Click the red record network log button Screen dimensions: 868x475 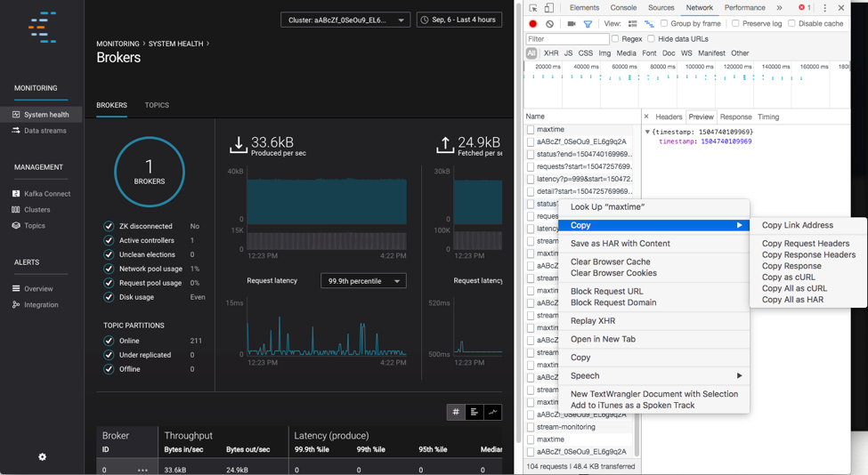pyautogui.click(x=532, y=24)
